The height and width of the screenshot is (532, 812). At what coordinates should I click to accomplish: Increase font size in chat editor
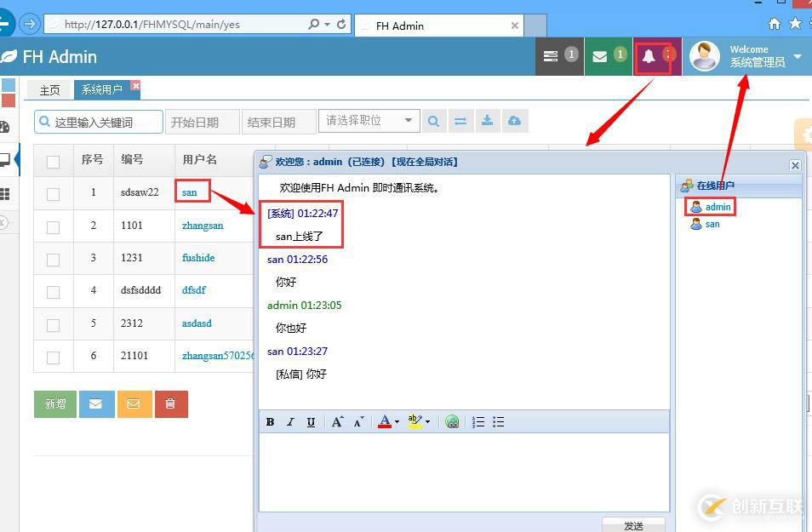337,421
